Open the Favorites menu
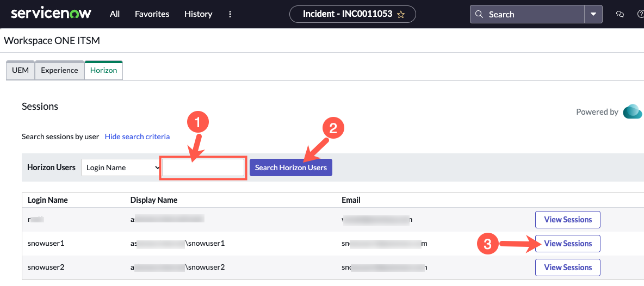 (x=152, y=14)
